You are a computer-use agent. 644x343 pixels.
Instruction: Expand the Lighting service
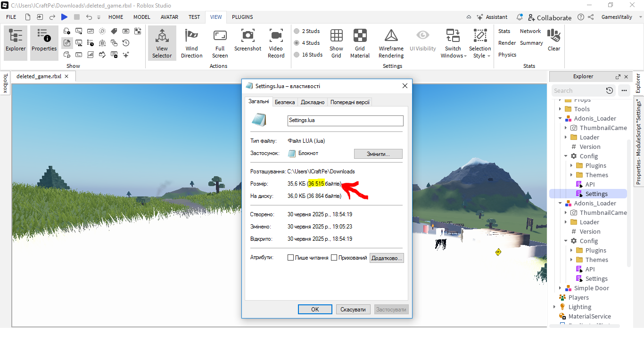[x=555, y=307]
